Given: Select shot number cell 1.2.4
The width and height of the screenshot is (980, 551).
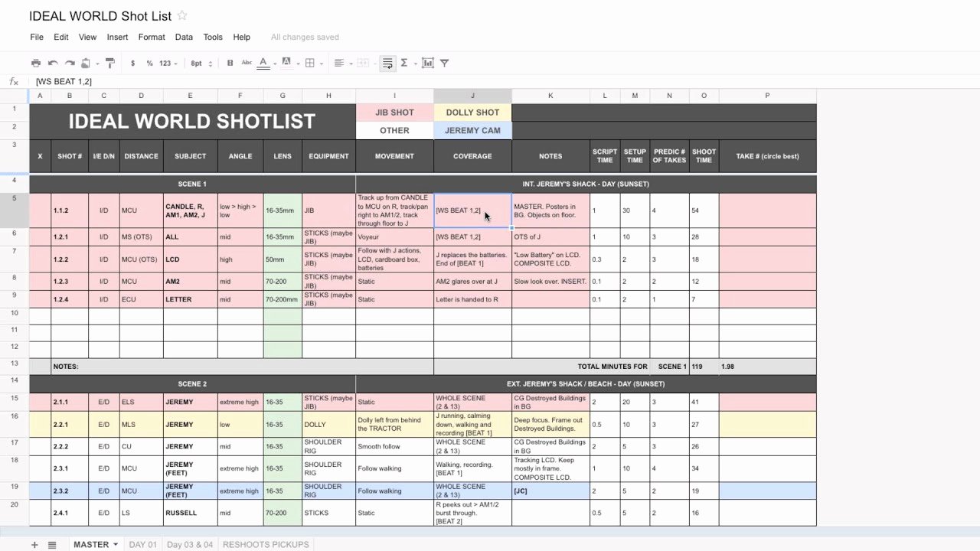Looking at the screenshot, I should [70, 299].
